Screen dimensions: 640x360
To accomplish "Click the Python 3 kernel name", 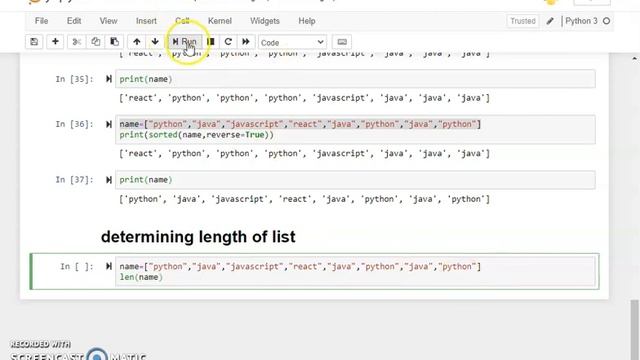I will [x=581, y=21].
